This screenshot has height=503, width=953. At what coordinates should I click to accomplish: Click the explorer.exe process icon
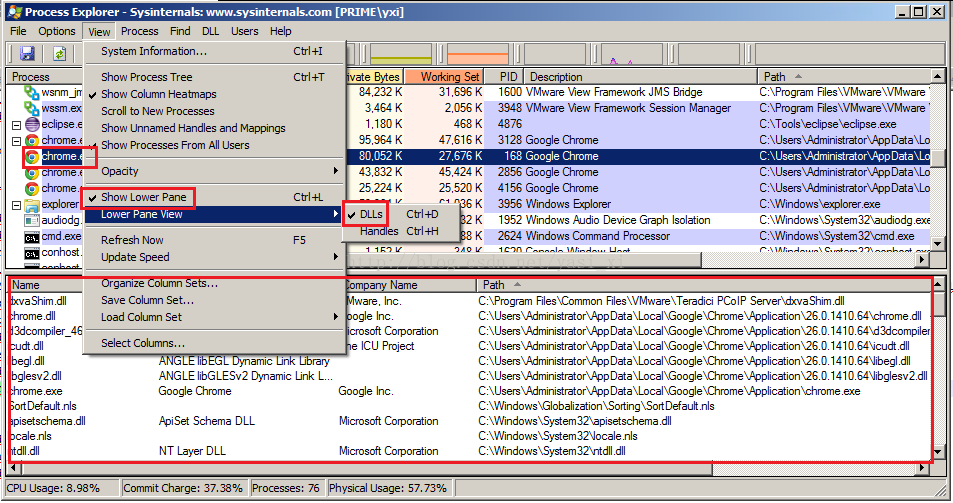pos(32,205)
